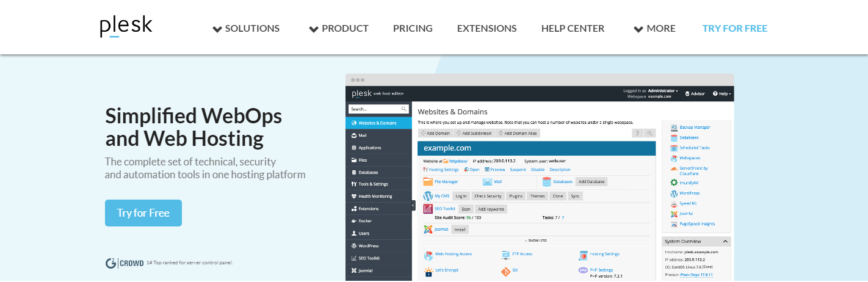Open the Hosting Settings link under httpdocs
868x282 pixels.
click(441, 169)
